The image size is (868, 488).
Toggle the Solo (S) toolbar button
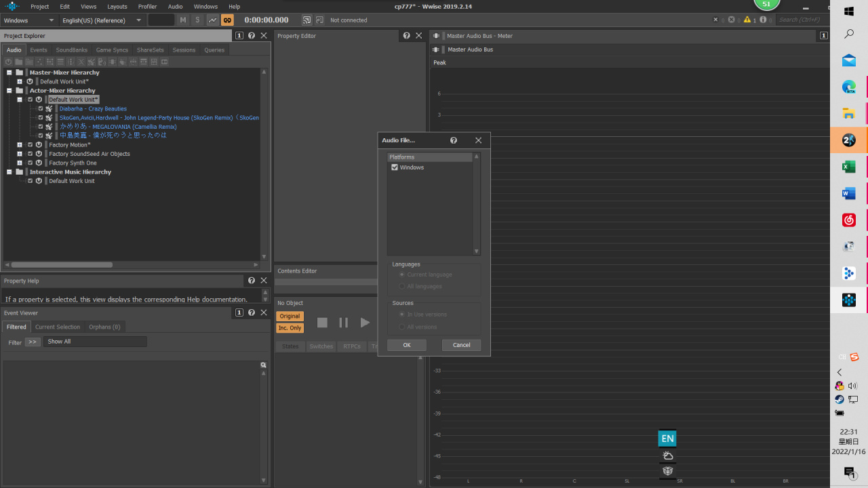198,20
